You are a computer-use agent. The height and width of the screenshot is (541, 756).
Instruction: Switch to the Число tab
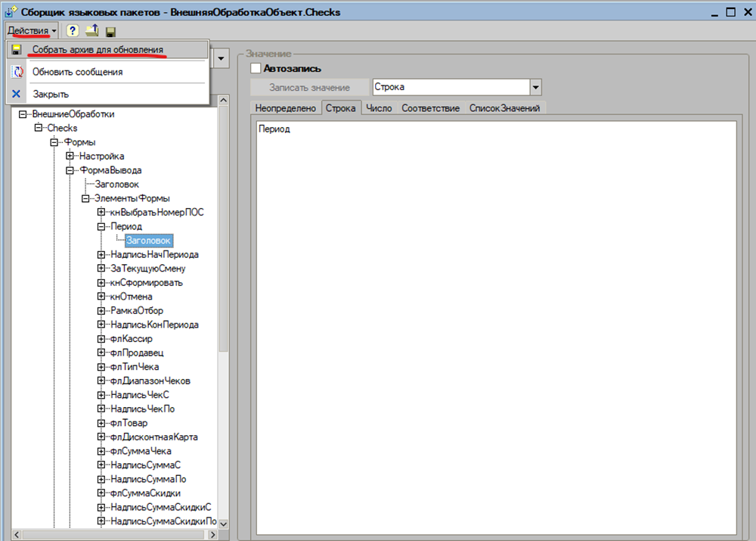tap(379, 108)
